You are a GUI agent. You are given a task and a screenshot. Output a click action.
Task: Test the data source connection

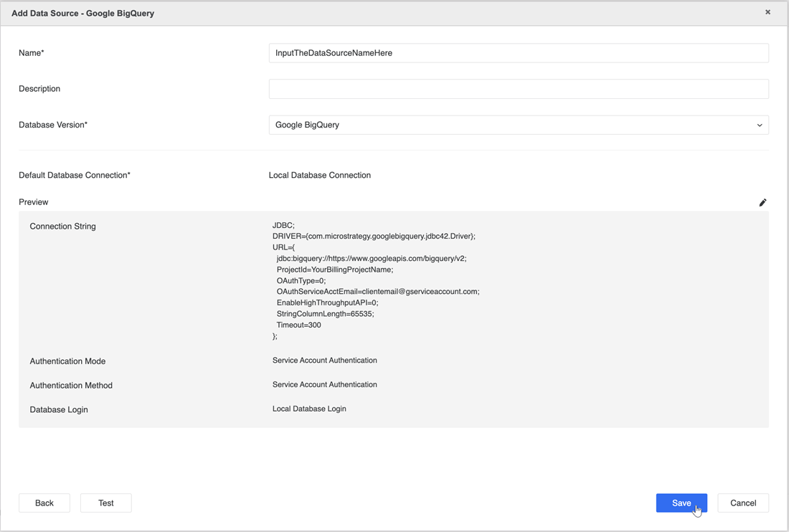pos(106,503)
